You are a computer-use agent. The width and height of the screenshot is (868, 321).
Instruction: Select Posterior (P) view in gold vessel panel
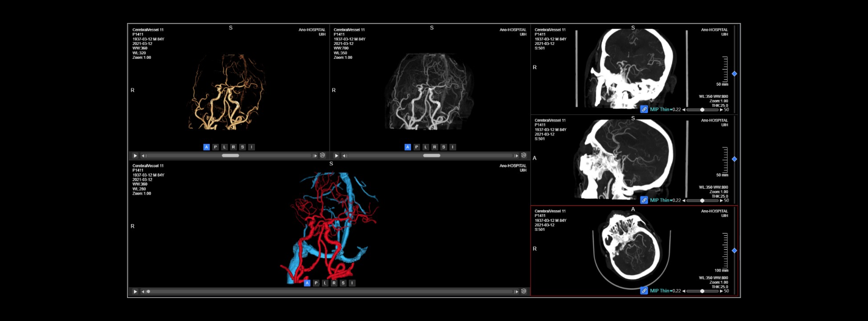click(x=216, y=147)
